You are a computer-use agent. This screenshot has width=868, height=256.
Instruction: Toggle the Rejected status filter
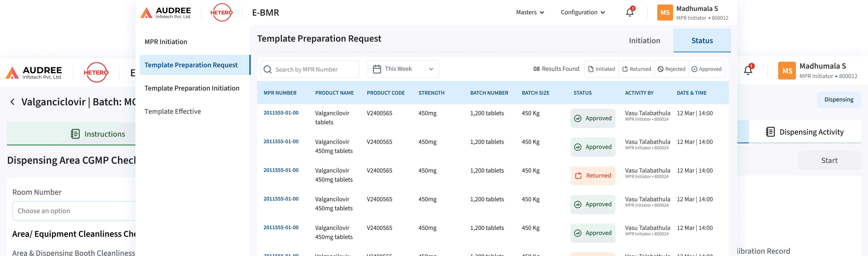[671, 69]
